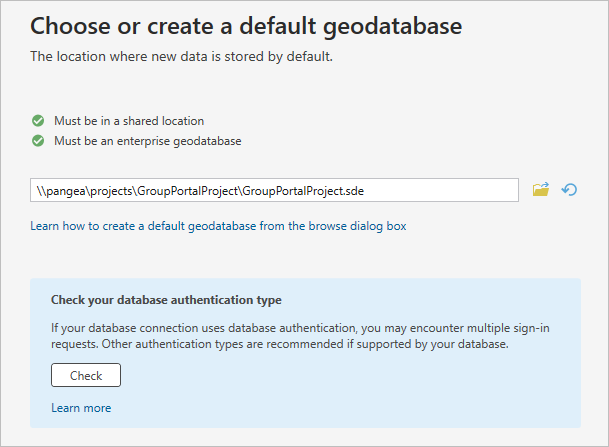The image size is (609, 447).
Task: Click empty area of blue info panel
Action: click(x=400, y=390)
